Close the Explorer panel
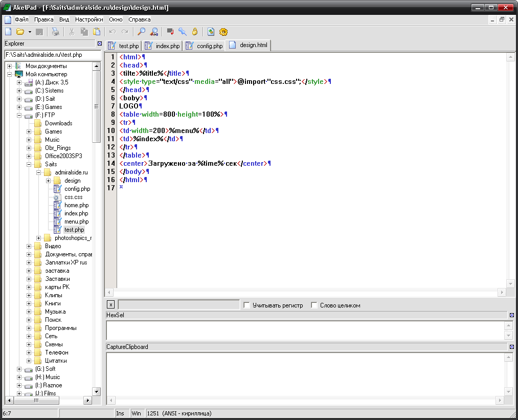518x420 pixels. pos(100,44)
